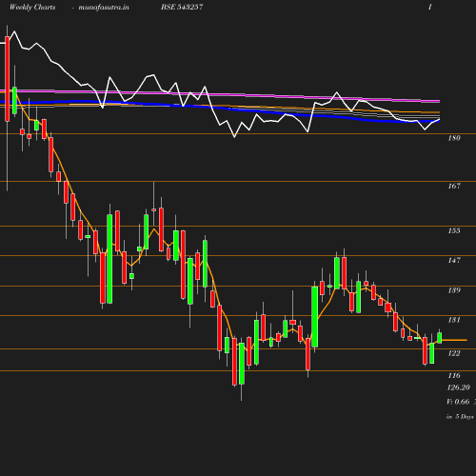Screen dimensions: 476x476
Task: Click the 167 price axis label
Action: (454, 186)
